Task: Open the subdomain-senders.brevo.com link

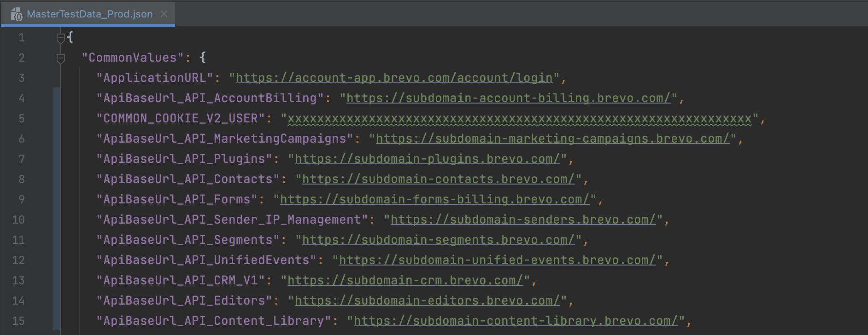Action: (x=523, y=220)
